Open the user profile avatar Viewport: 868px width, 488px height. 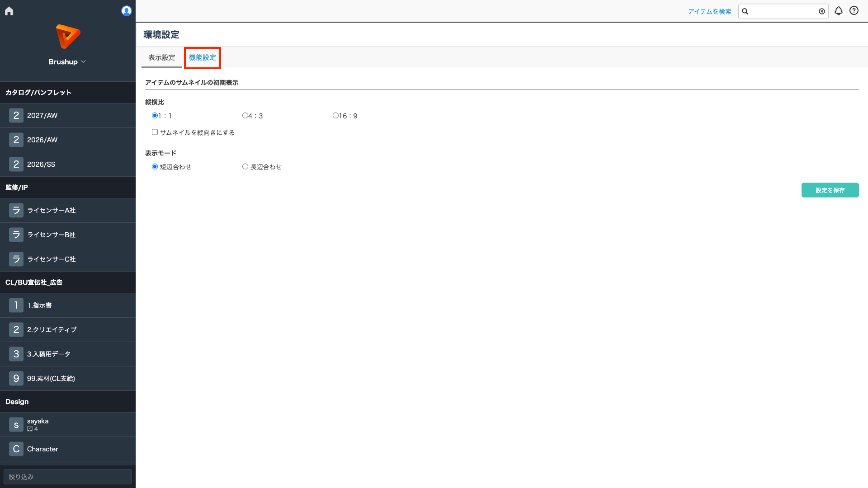[x=127, y=11]
